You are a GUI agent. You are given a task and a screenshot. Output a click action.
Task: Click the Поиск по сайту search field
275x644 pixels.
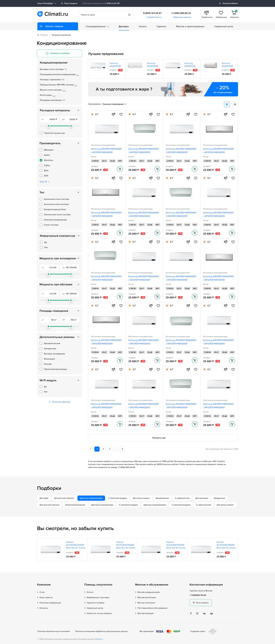coord(106,15)
